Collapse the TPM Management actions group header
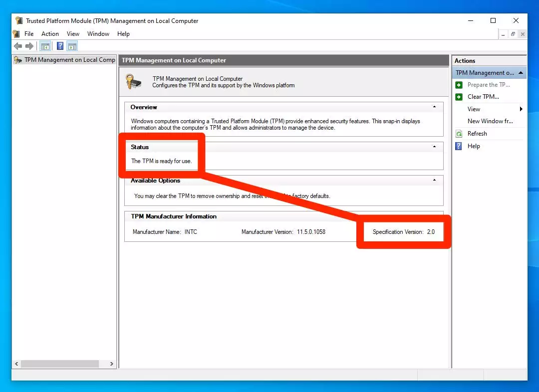The image size is (539, 392). click(521, 73)
